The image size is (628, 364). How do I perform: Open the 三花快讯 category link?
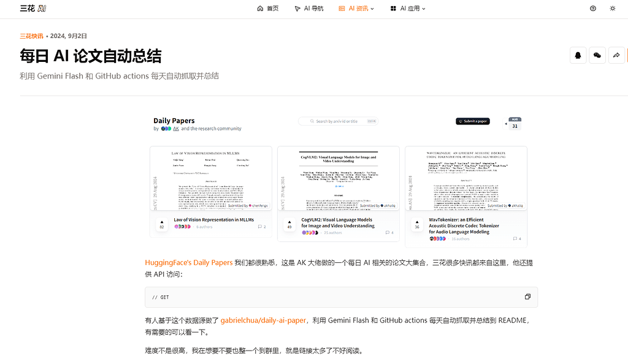tap(32, 36)
